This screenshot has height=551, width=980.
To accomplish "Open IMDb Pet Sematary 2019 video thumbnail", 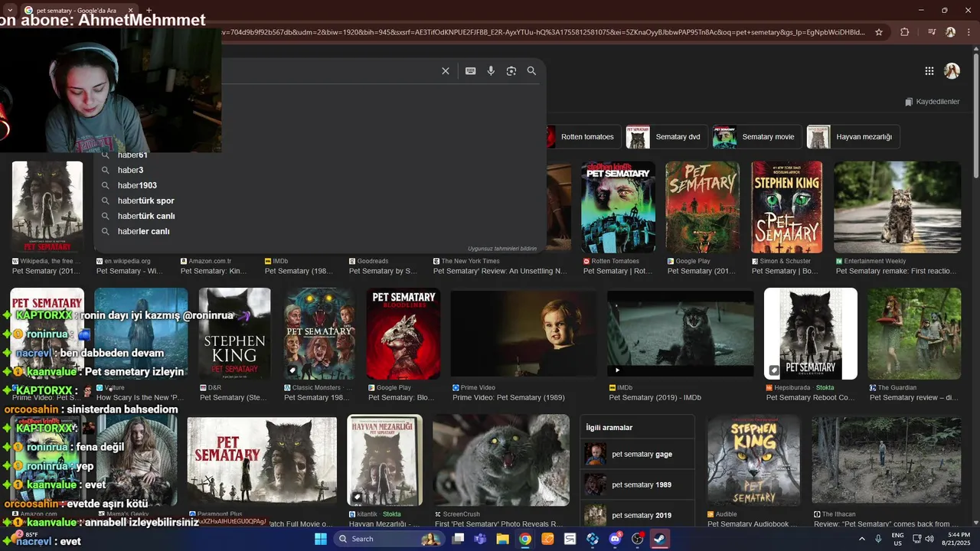I will [681, 334].
